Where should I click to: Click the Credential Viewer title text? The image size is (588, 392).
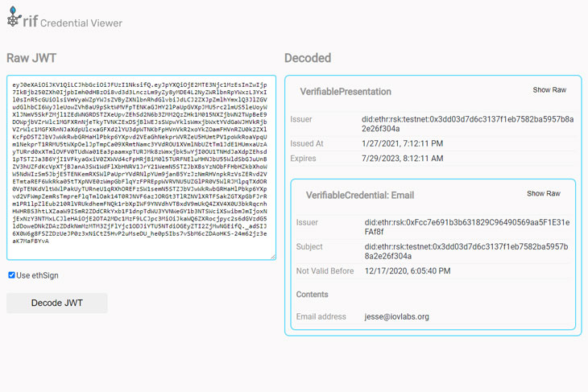81,23
